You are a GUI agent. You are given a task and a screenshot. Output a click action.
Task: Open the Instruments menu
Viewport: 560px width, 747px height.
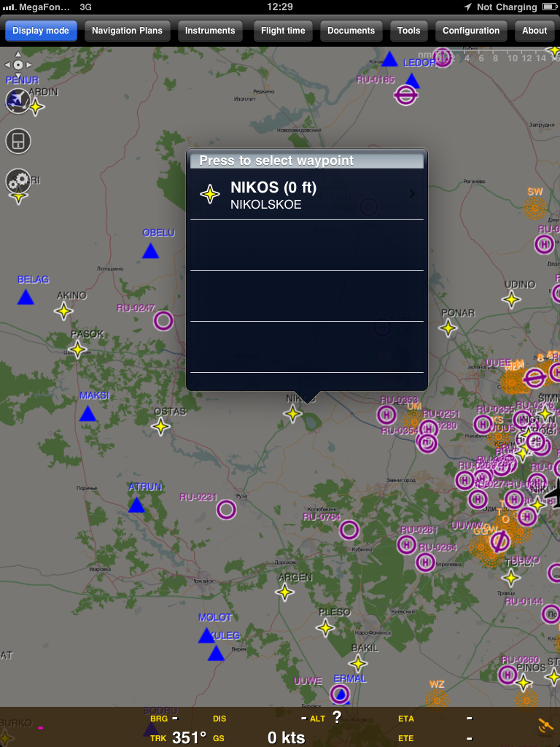(210, 31)
